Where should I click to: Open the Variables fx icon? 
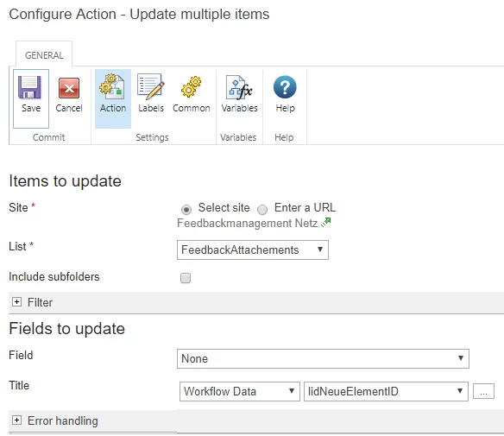coord(239,87)
